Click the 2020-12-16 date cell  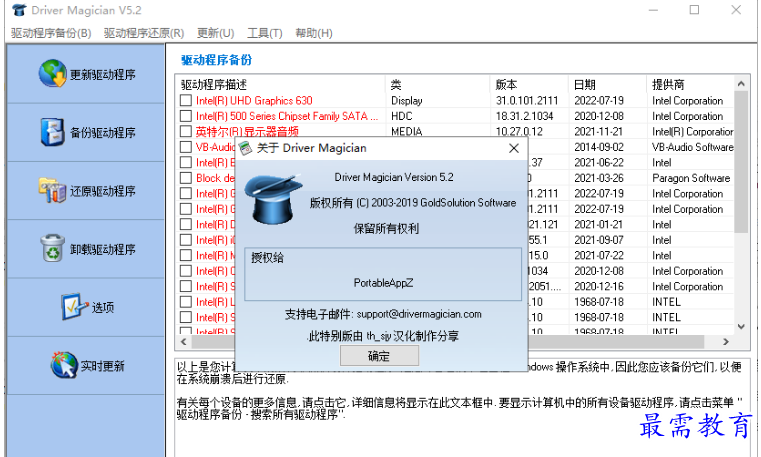tap(599, 286)
